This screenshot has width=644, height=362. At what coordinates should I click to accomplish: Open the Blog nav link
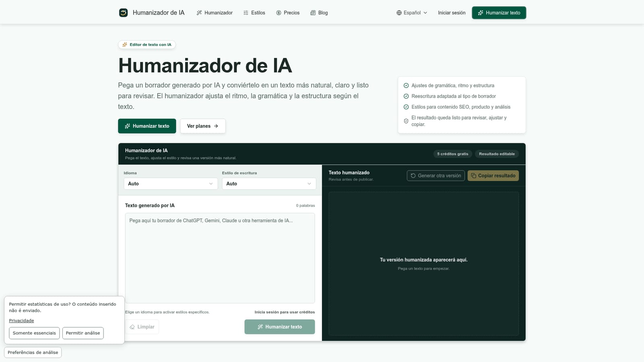[319, 13]
